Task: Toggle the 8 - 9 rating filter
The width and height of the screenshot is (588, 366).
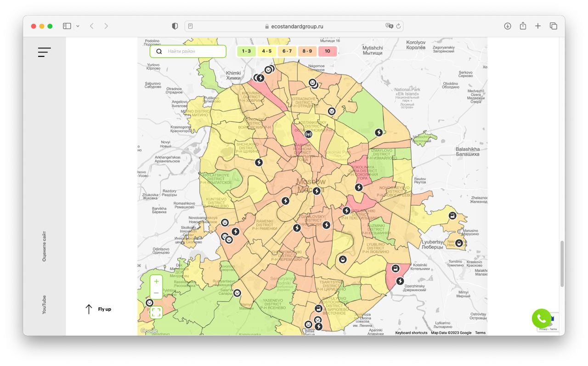Action: pyautogui.click(x=307, y=51)
